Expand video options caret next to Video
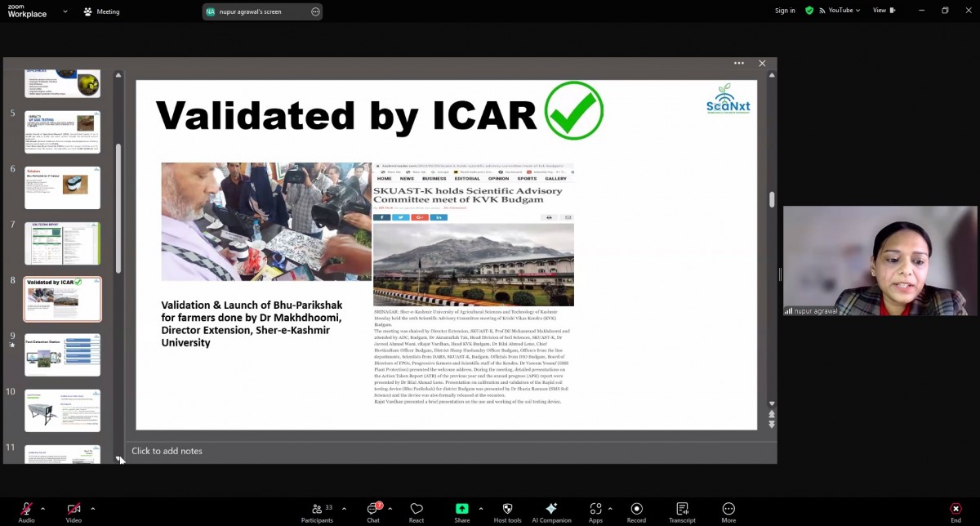980x526 pixels. (92, 508)
